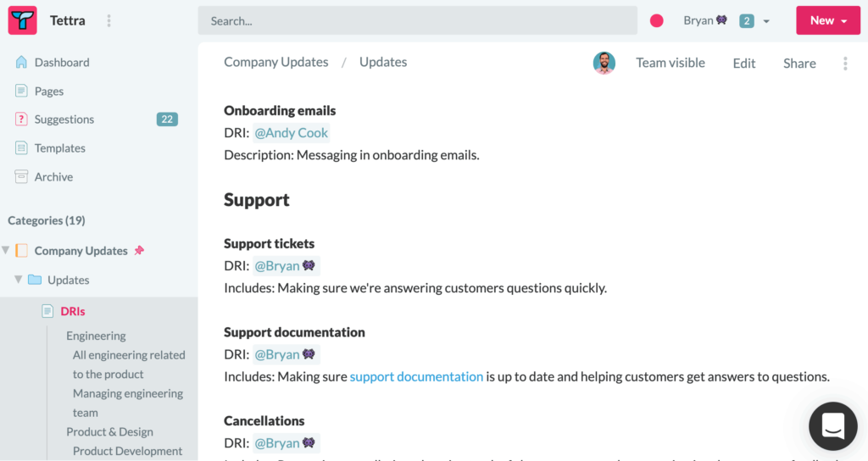This screenshot has height=461, width=868.
Task: Click the Tettra logo icon
Action: point(23,20)
